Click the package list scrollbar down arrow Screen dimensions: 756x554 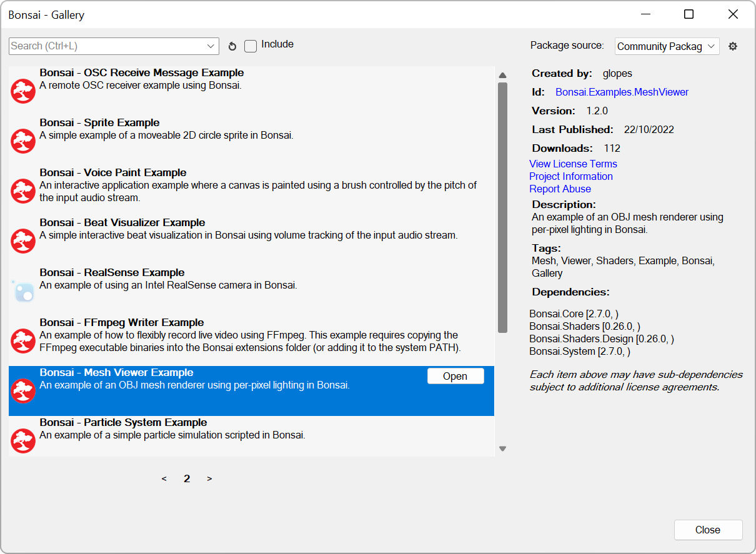(502, 448)
